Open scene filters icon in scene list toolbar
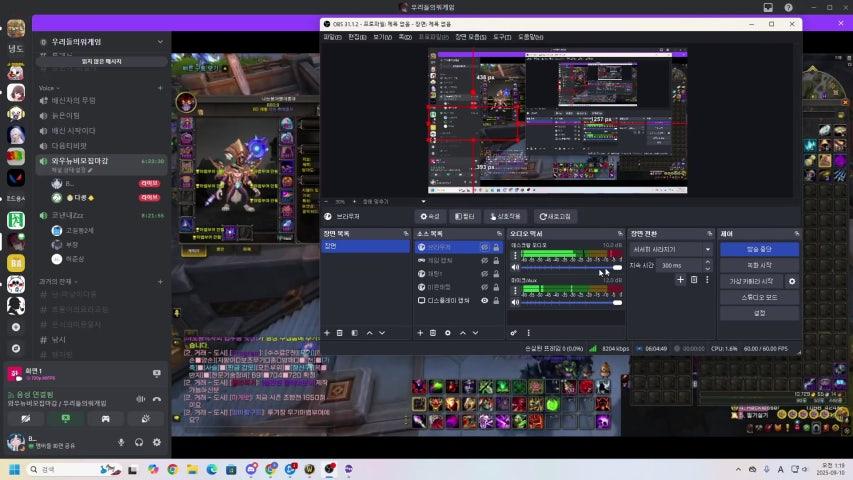Screen dimensions: 853x480 355,333
